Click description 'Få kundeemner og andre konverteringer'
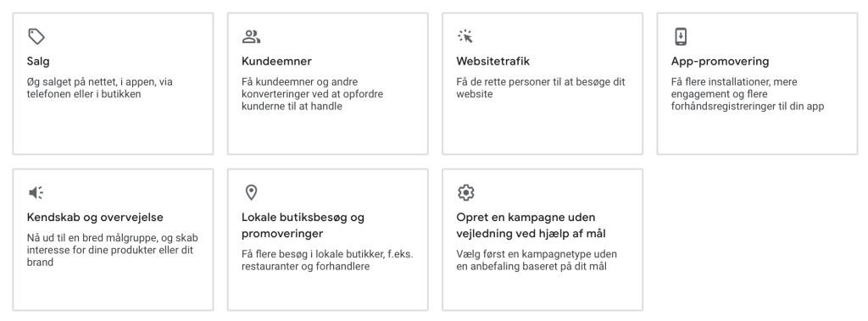The height and width of the screenshot is (321, 868). [312, 94]
